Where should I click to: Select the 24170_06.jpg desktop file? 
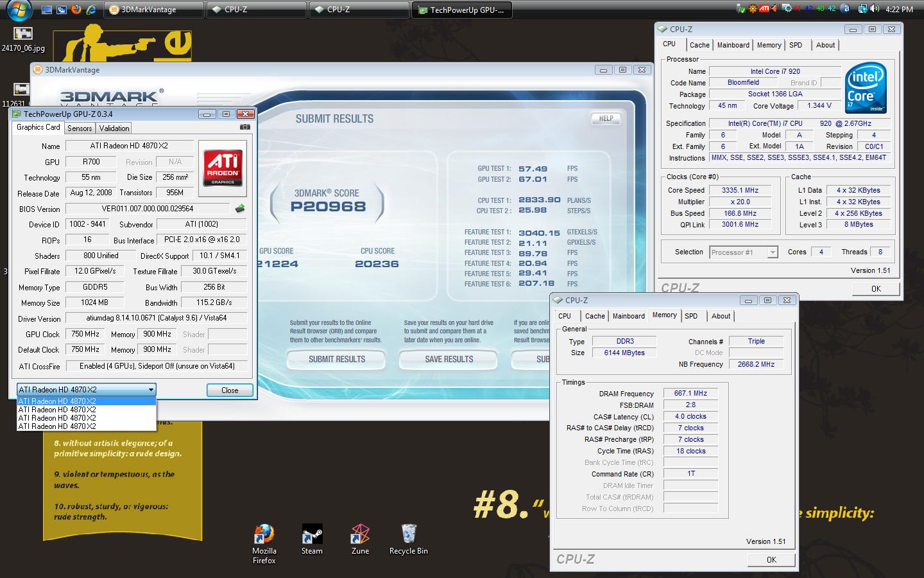[x=23, y=39]
